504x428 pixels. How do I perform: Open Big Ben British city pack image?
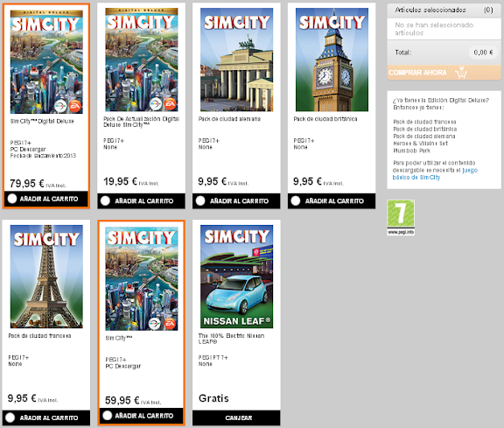coord(332,60)
